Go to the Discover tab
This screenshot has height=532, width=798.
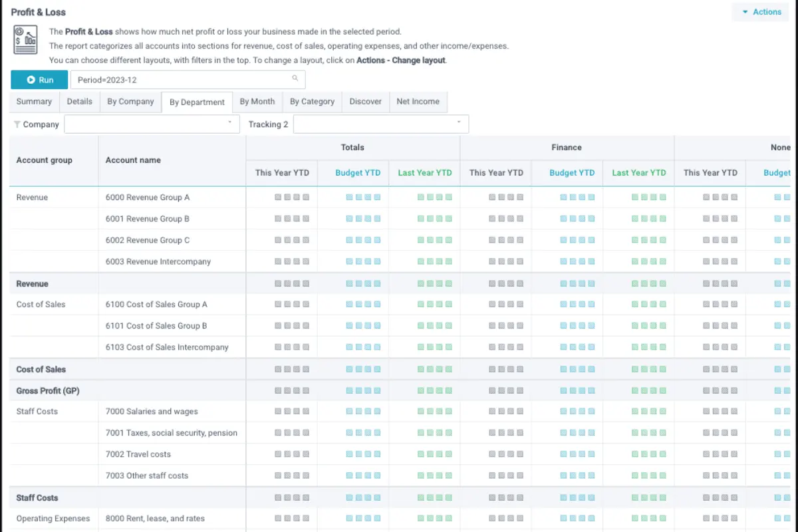(x=366, y=102)
